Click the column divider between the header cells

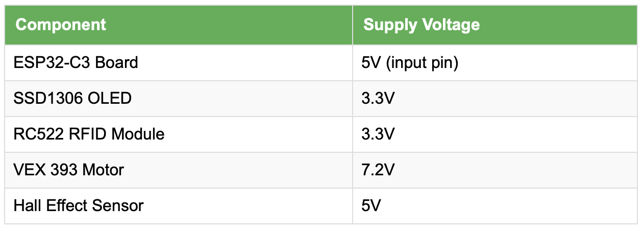(353, 25)
